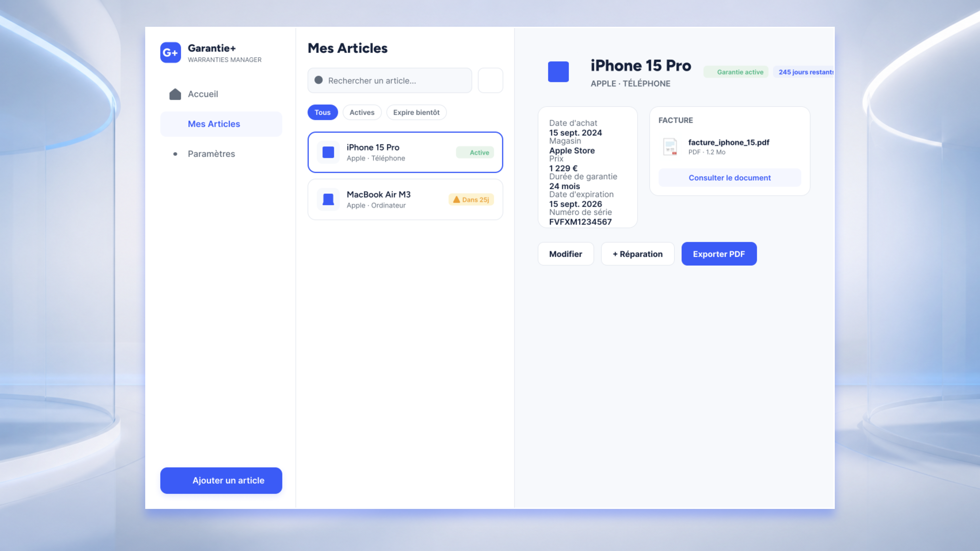This screenshot has width=980, height=551.
Task: Click the expiration date 15 sept. 2026
Action: 575,204
